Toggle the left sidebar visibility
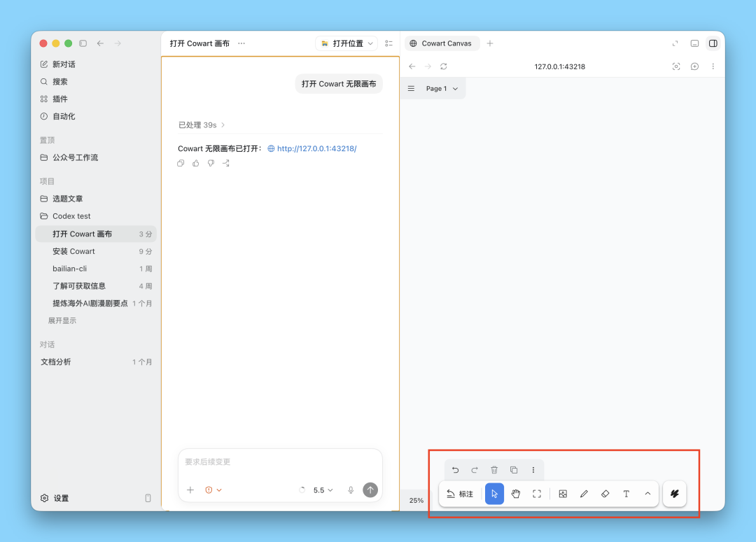Image resolution: width=756 pixels, height=542 pixels. [x=83, y=43]
